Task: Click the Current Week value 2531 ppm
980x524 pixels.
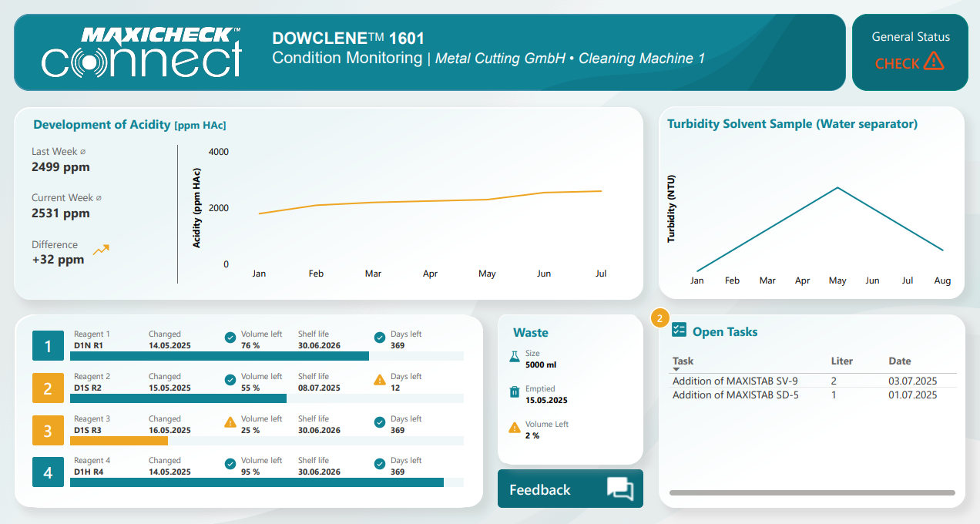Action: point(61,213)
